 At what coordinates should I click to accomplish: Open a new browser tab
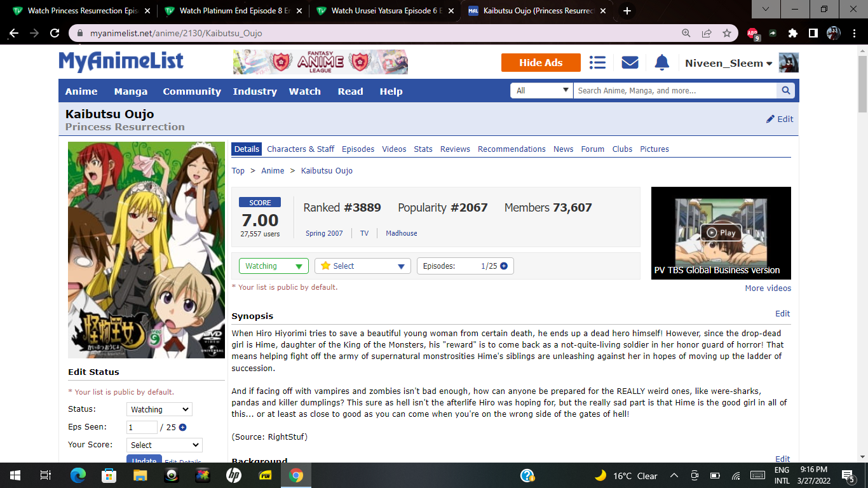point(627,11)
